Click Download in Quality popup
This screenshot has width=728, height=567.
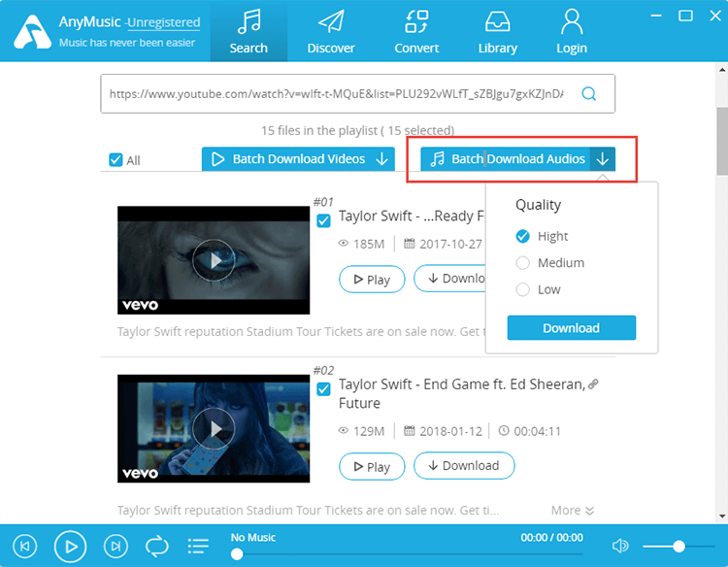[x=572, y=328]
